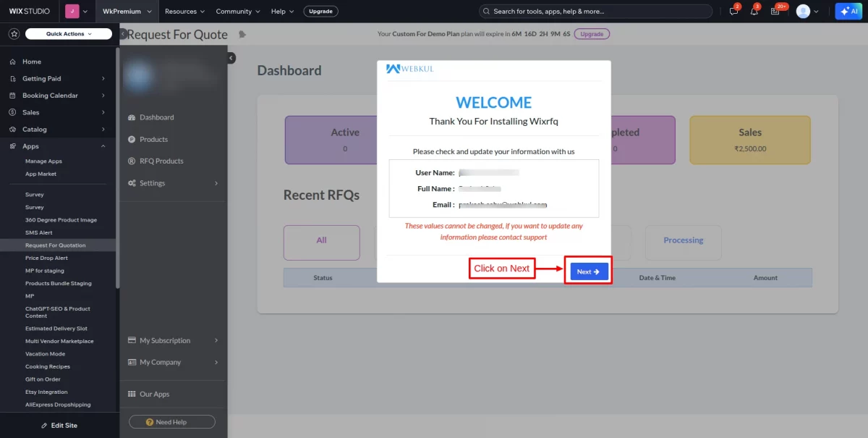Viewport: 868px width, 438px height.
Task: Expand the Sales section
Action: 103,112
